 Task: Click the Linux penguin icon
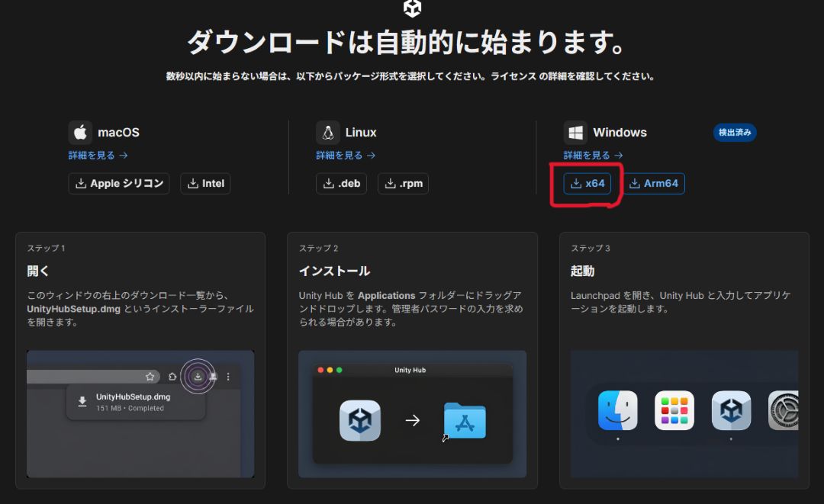pyautogui.click(x=328, y=133)
